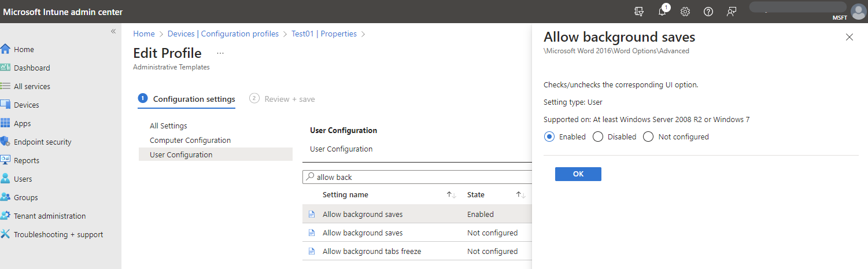Collapse the left navigation sidebar
Viewport: 868px width, 269px height.
coord(113,31)
